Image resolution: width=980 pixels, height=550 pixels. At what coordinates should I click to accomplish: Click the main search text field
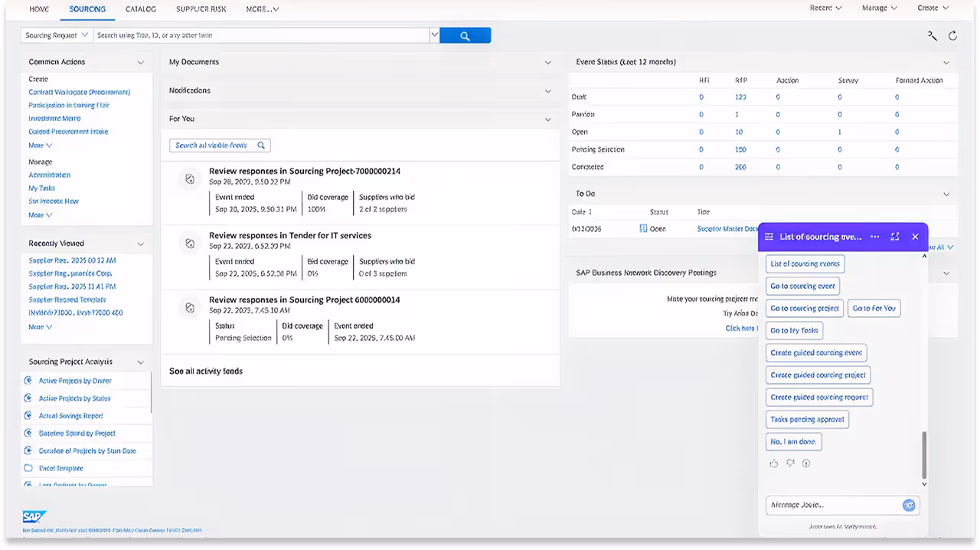(261, 35)
